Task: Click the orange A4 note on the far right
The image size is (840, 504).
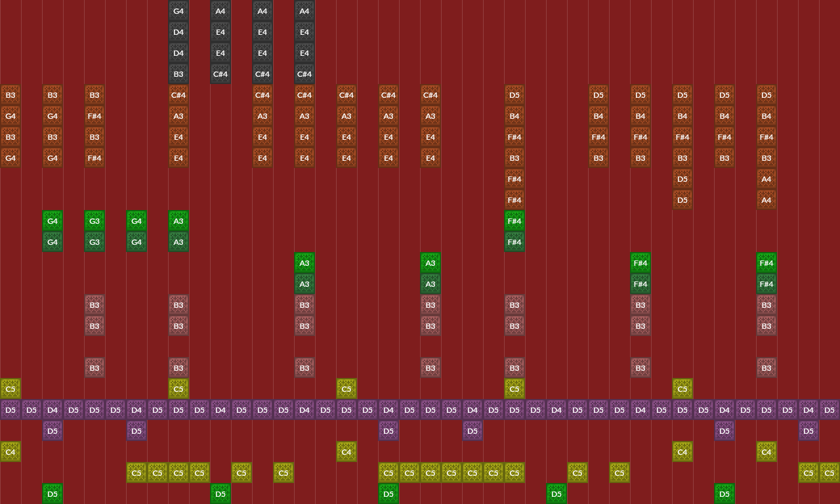Action: (x=766, y=179)
